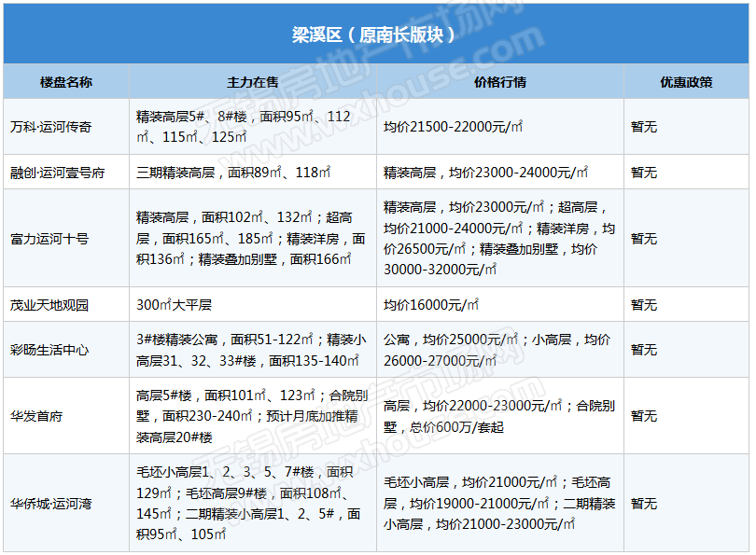The height and width of the screenshot is (555, 756).
Task: Select the 主力在售 column header
Action: (252, 82)
